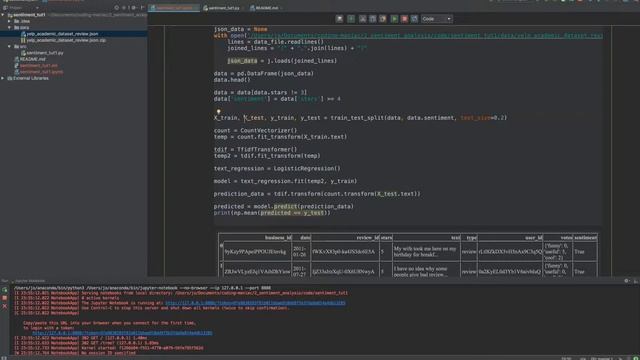Expand the .idea folder

click(x=9, y=21)
